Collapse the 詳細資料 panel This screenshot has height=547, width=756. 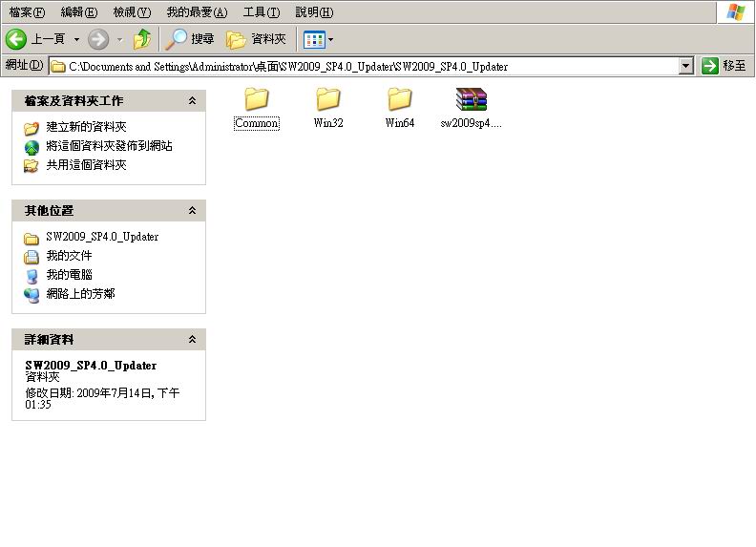[193, 339]
